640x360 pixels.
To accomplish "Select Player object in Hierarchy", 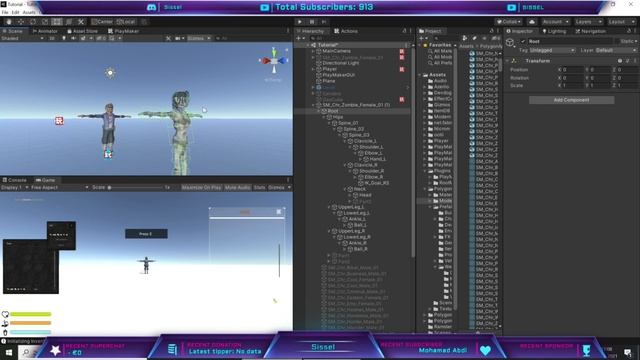I will click(x=329, y=69).
